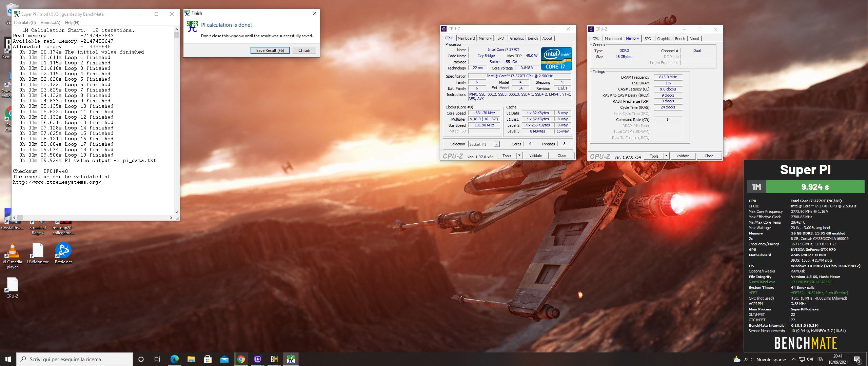
Task: Open Mainboard tab in CPU-Z Memory window
Action: 613,39
